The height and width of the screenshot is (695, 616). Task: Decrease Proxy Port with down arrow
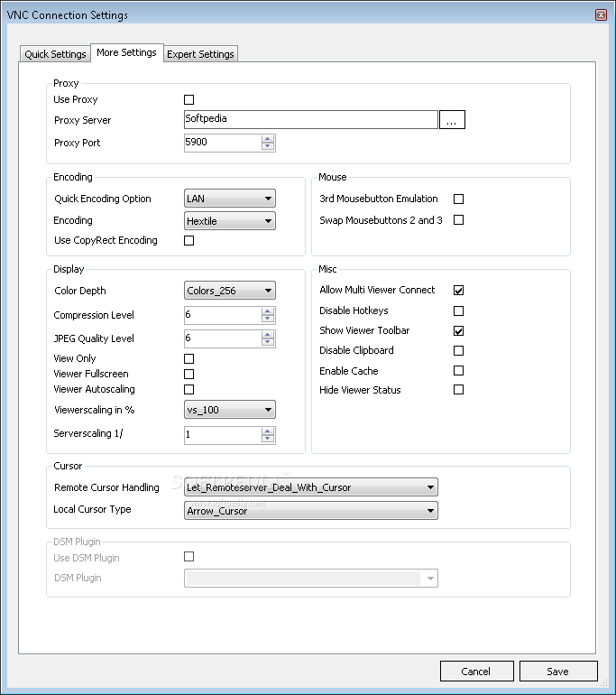point(268,146)
